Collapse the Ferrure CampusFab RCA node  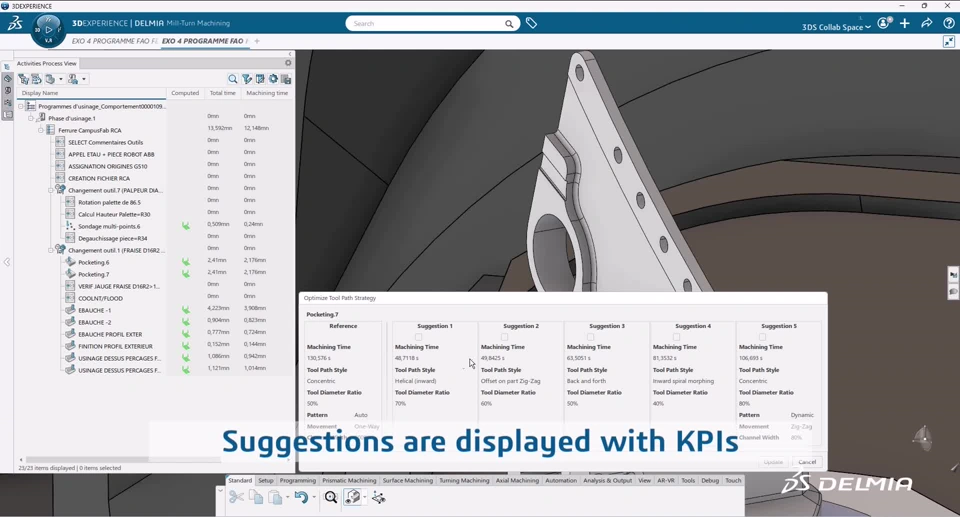click(40, 130)
